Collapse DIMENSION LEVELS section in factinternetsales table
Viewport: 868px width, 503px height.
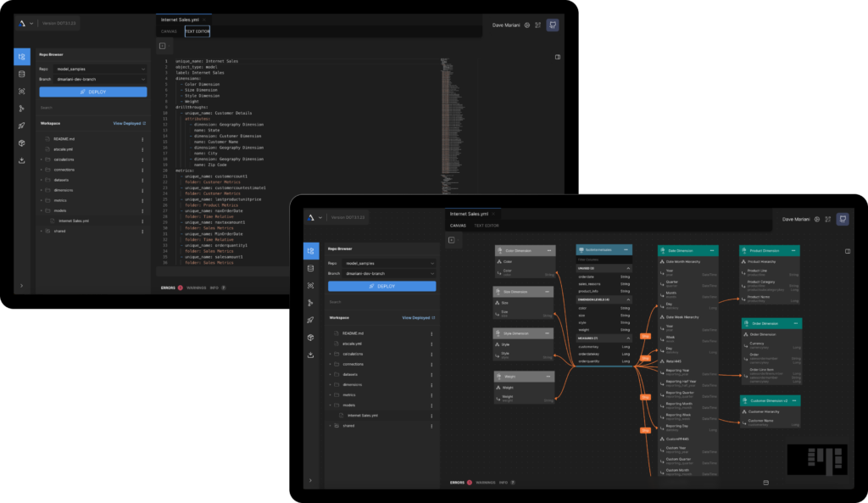[628, 299]
